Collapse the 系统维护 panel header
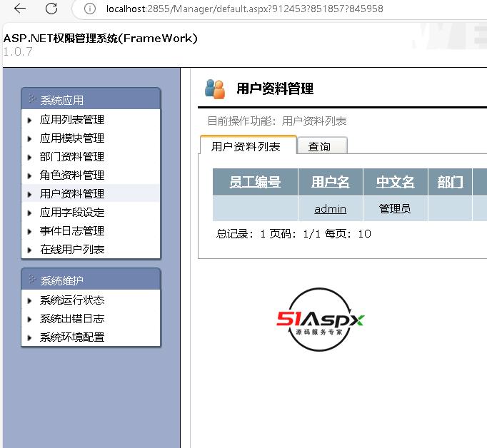 (x=91, y=280)
